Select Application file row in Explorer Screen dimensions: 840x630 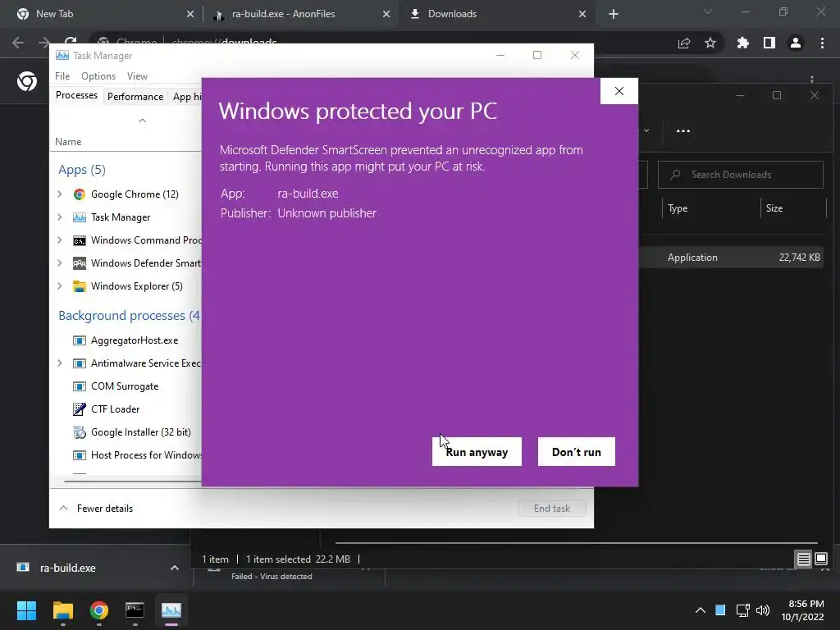point(732,257)
